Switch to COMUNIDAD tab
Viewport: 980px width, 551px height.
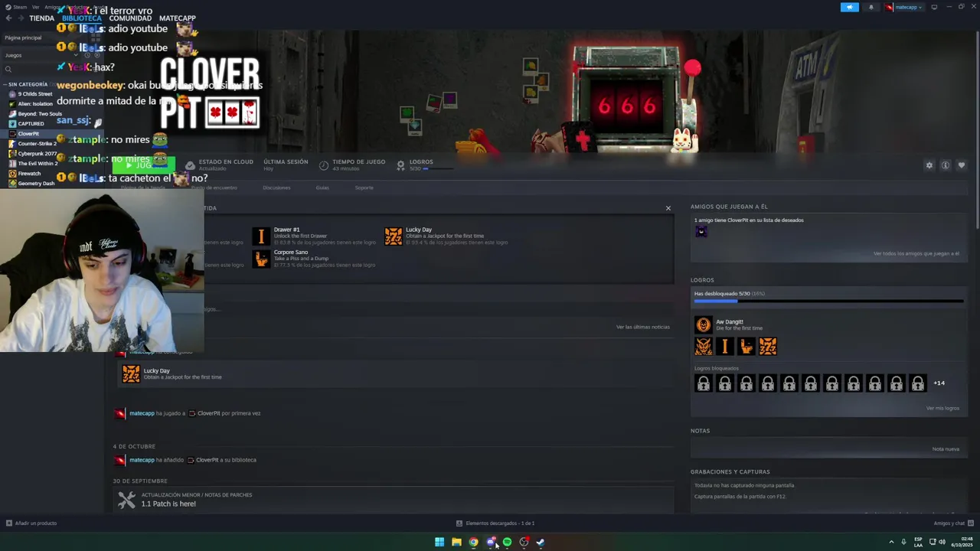point(130,18)
